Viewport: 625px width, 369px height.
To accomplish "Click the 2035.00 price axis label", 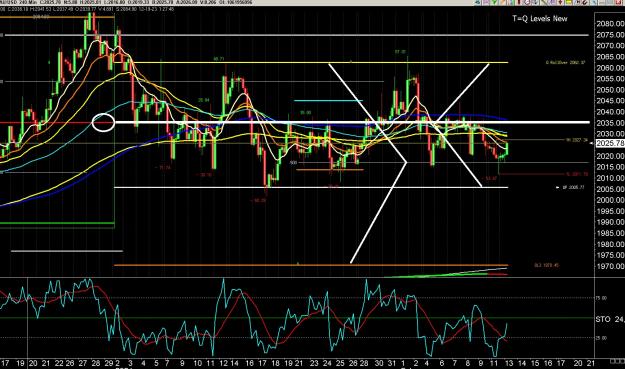I will point(610,123).
